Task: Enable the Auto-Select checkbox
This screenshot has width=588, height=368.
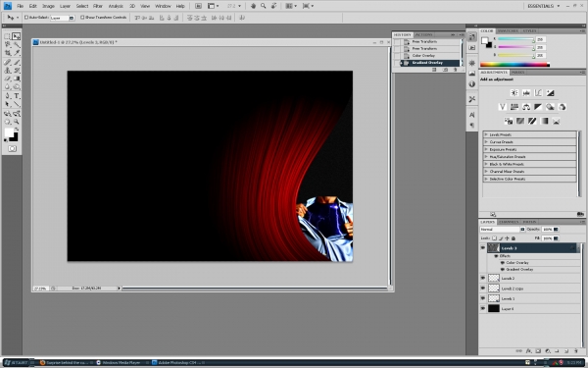Action: point(26,18)
